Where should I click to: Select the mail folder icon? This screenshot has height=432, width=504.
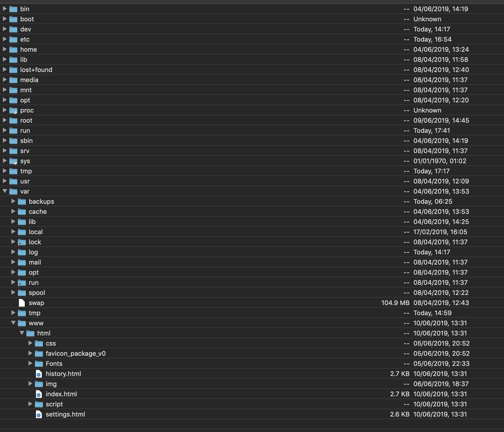pyautogui.click(x=22, y=262)
